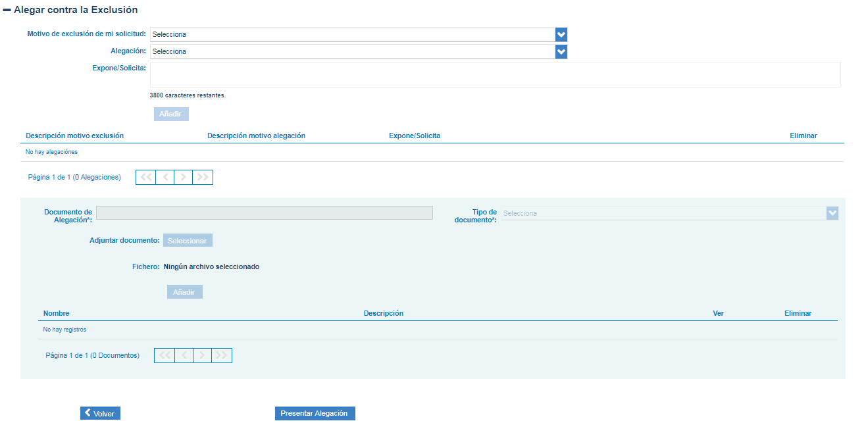868x423 pixels.
Task: Go to next page of Alegaciones
Action: coord(184,178)
